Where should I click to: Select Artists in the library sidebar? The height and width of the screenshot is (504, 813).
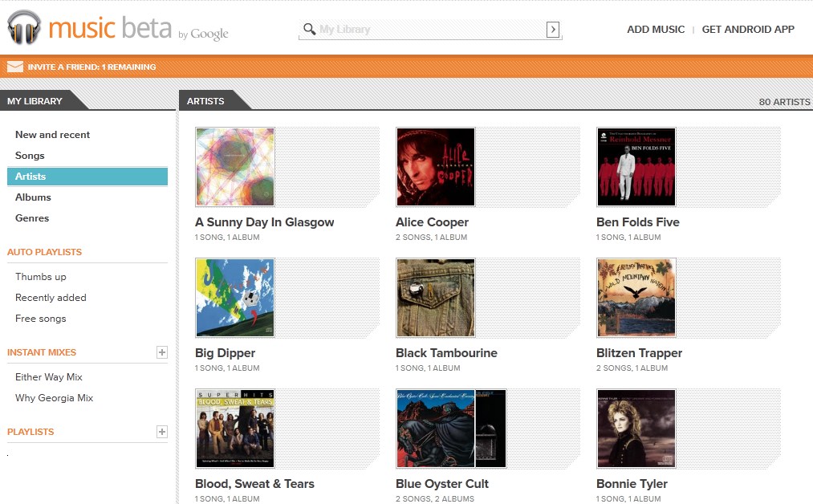point(87,177)
